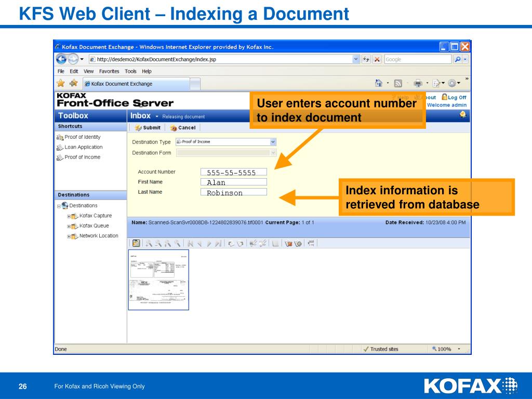Select the Network Location destination label
532x399 pixels.
99,236
